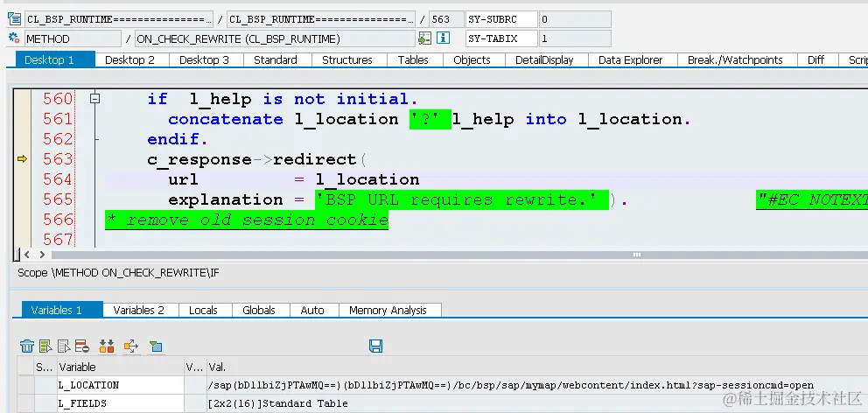868x413 pixels.
Task: Click the SY-TABIX value 1 field
Action: click(x=575, y=38)
